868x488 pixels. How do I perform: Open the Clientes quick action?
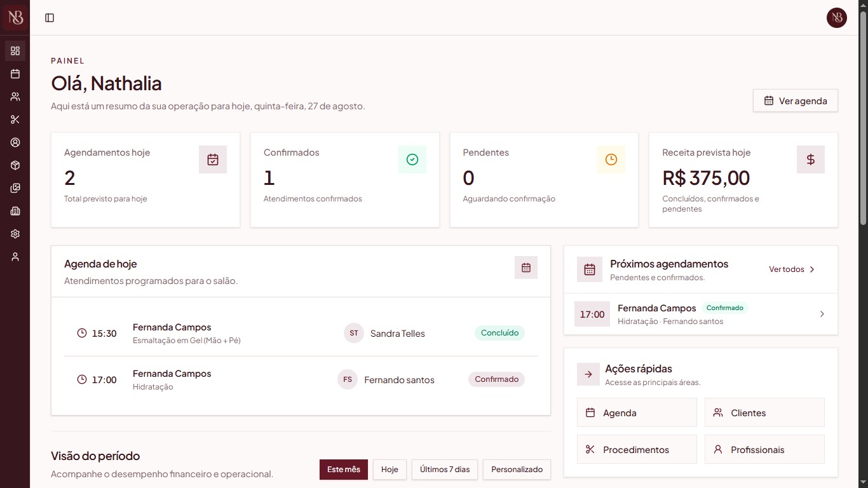click(x=764, y=412)
